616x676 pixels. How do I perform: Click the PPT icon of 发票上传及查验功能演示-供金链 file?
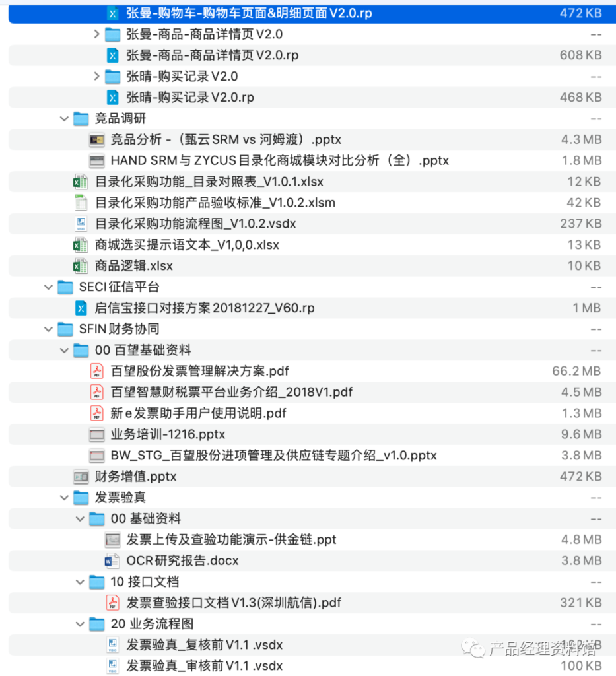pos(114,539)
